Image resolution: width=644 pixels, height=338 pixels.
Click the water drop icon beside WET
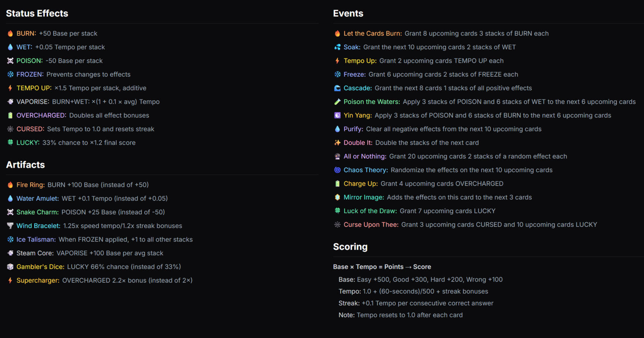(10, 47)
